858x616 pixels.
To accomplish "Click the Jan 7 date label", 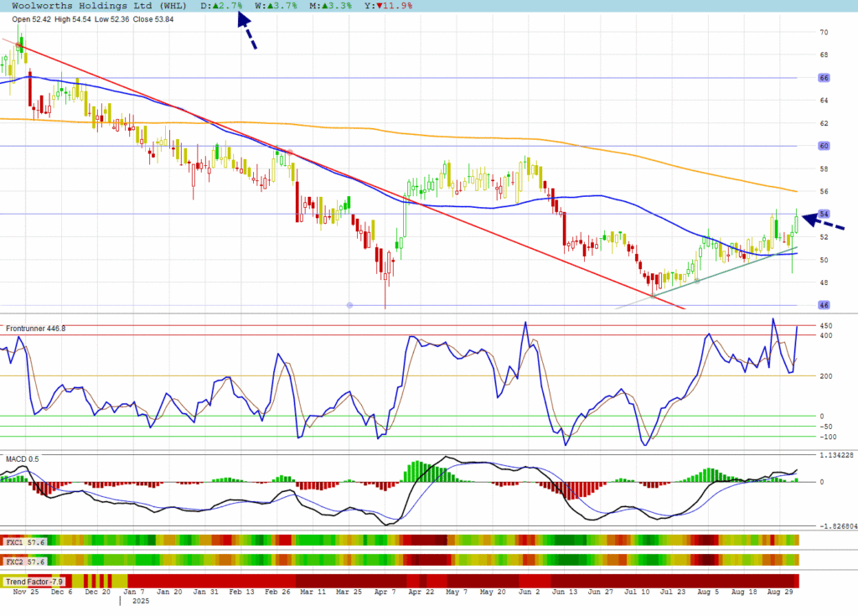I will click(x=134, y=592).
